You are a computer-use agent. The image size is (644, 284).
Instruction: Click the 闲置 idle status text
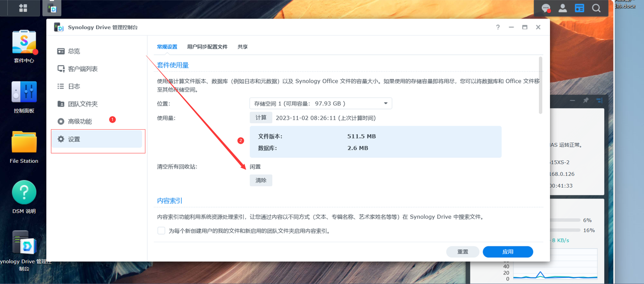(255, 166)
